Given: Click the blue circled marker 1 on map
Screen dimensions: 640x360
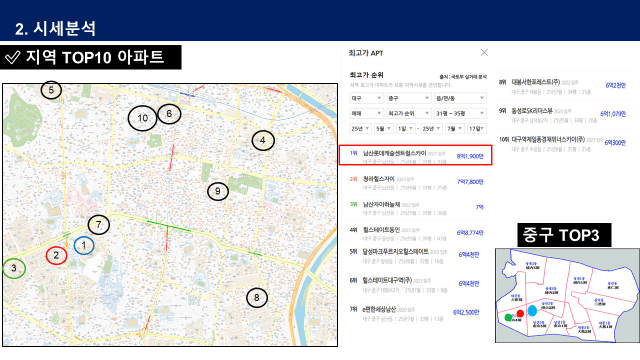Looking at the screenshot, I should pos(84,245).
